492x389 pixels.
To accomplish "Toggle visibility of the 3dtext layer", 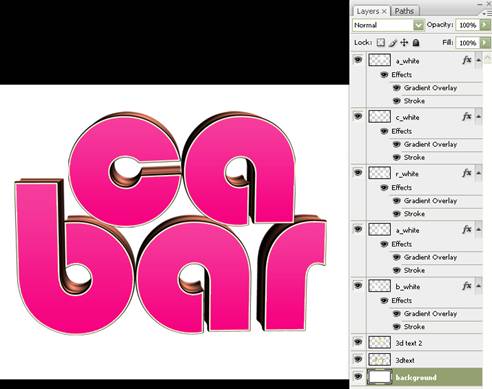I will 358,359.
